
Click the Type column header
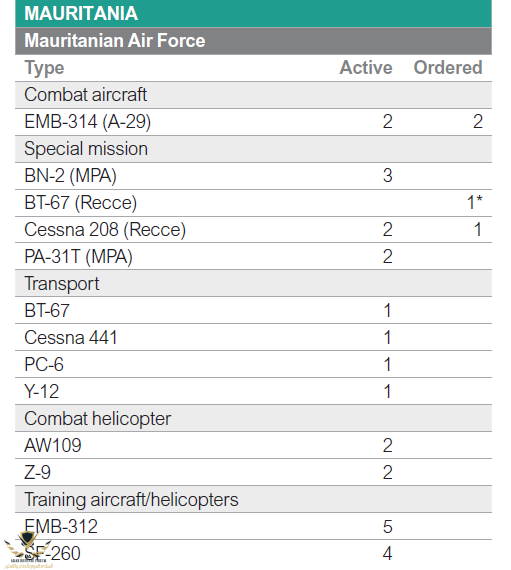pyautogui.click(x=44, y=68)
